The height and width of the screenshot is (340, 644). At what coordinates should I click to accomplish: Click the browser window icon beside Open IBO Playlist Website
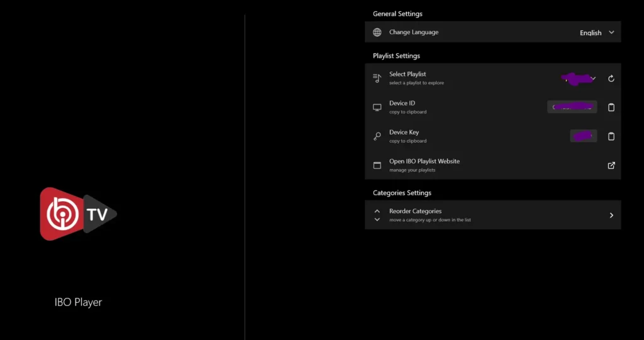point(377,165)
